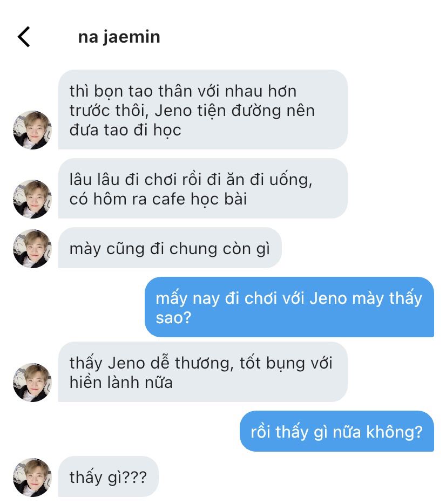Select message 'mày cũng đi chung còn gì'
Screen dimensions: 446x504
pos(170,248)
